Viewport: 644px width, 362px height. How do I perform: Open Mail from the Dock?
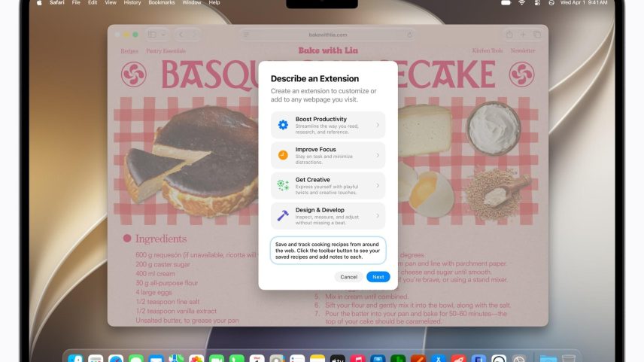click(x=156, y=359)
